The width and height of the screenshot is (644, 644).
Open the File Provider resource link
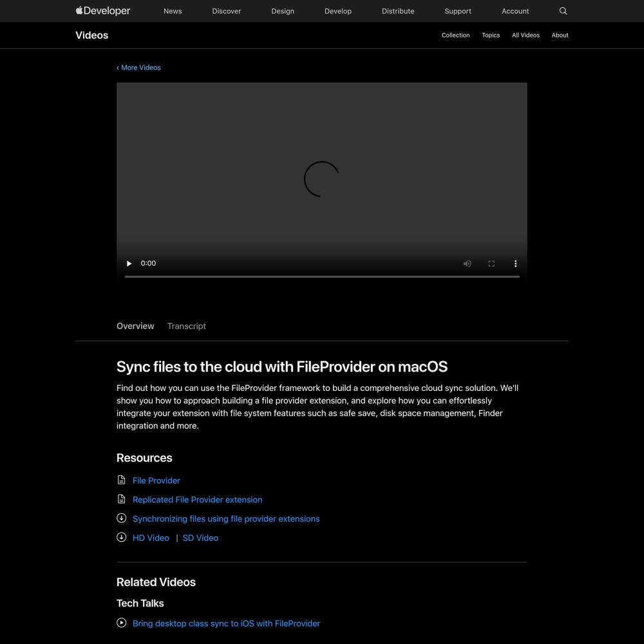pyautogui.click(x=156, y=480)
